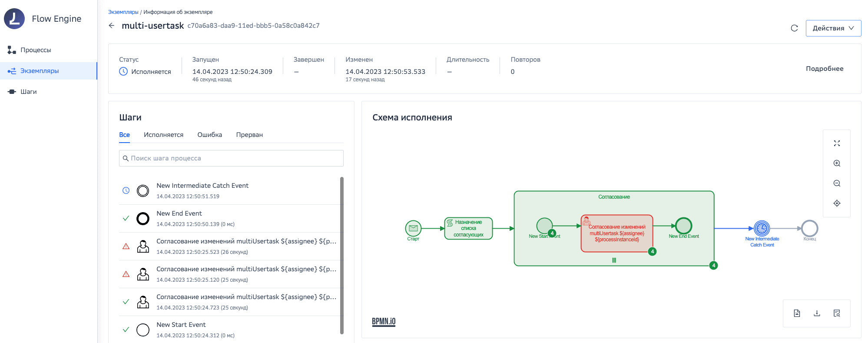Screen dimensions: 868x343
Task: Select the New Start Event step row
Action: [x=229, y=330]
